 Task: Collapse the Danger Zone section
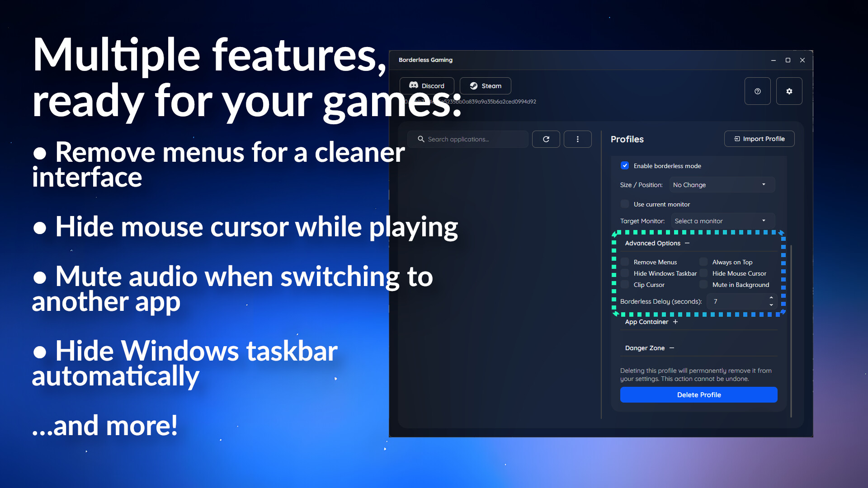point(672,348)
